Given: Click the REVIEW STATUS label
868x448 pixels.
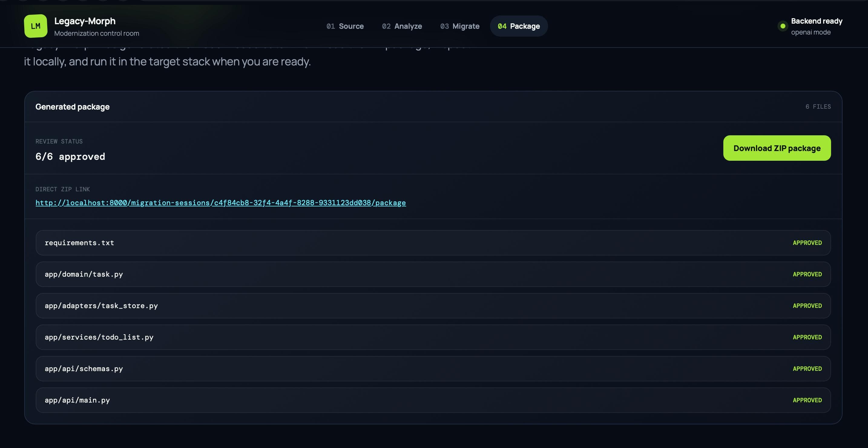Looking at the screenshot, I should (59, 141).
